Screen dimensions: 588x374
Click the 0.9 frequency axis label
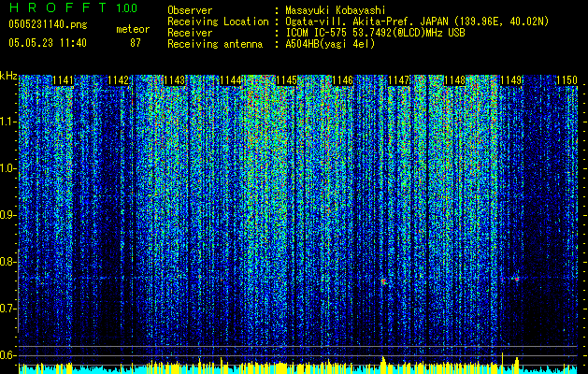7,215
